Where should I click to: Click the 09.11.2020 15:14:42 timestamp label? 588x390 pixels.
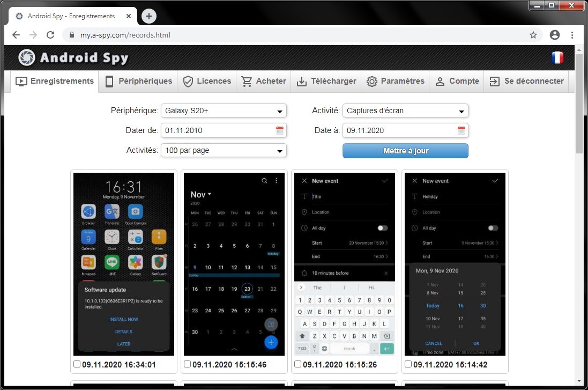tap(450, 364)
